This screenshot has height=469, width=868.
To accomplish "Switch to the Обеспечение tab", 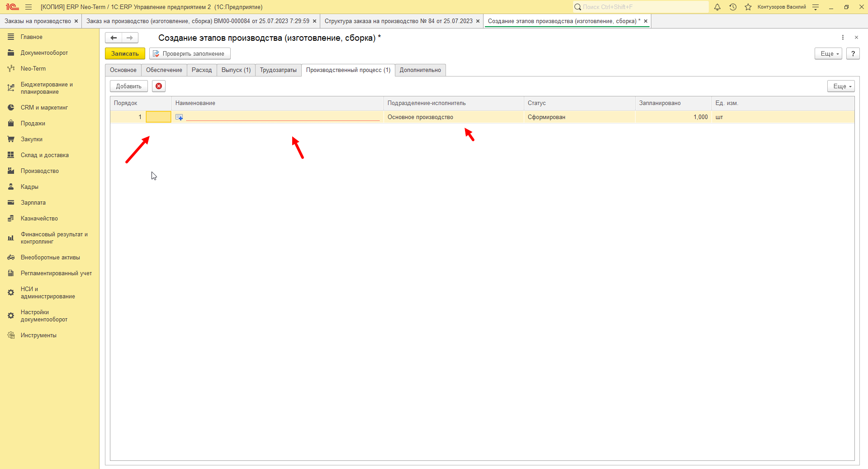I will click(x=164, y=70).
